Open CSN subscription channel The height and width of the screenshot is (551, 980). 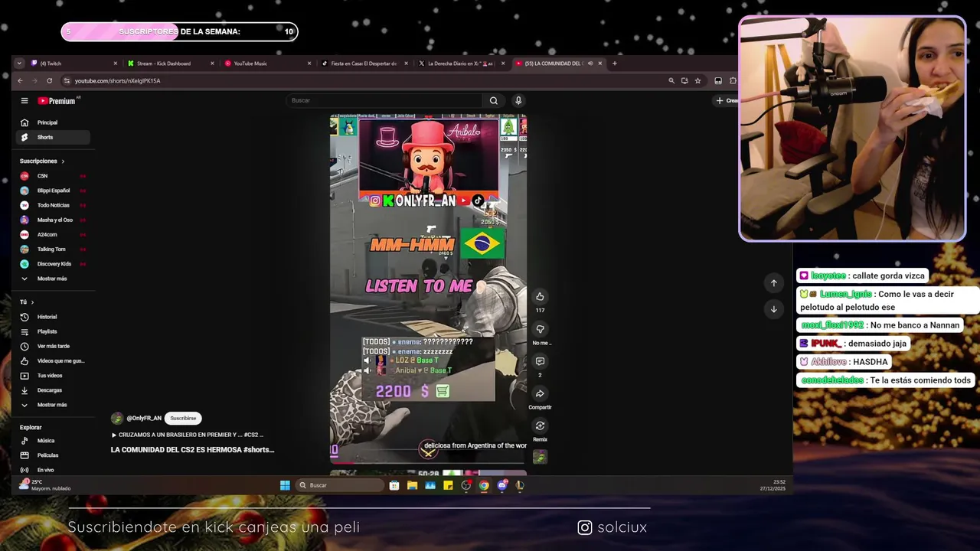(54, 176)
